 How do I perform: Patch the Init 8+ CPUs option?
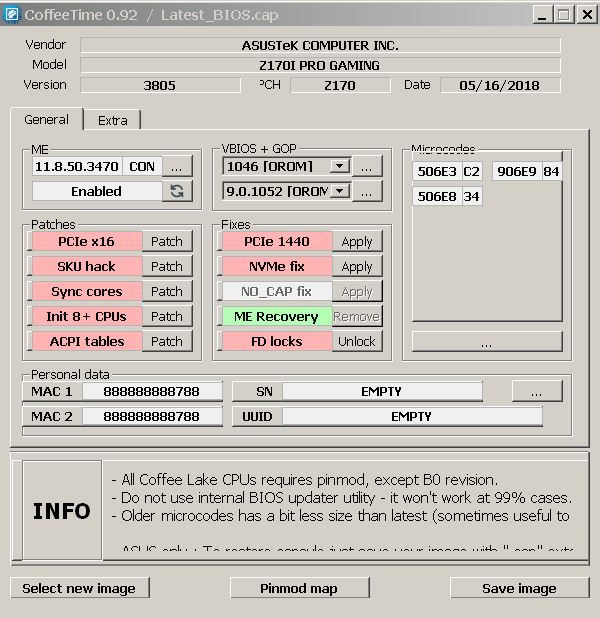click(167, 316)
